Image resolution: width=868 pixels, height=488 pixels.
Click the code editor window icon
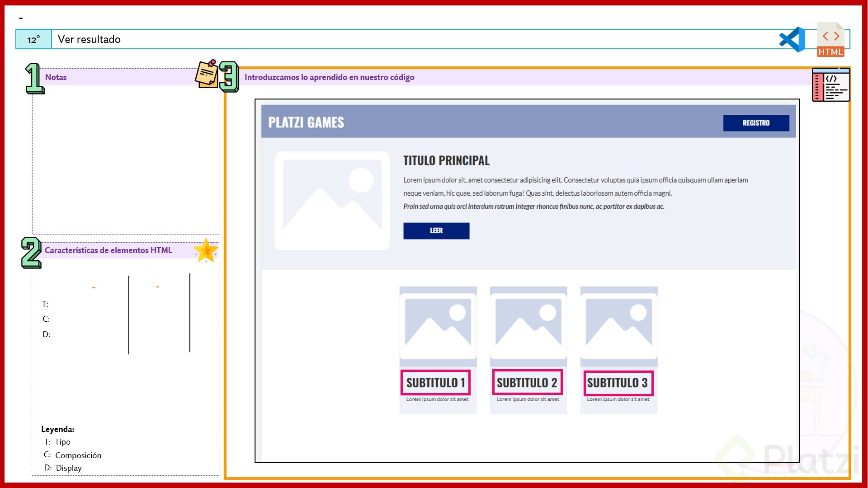pos(831,84)
